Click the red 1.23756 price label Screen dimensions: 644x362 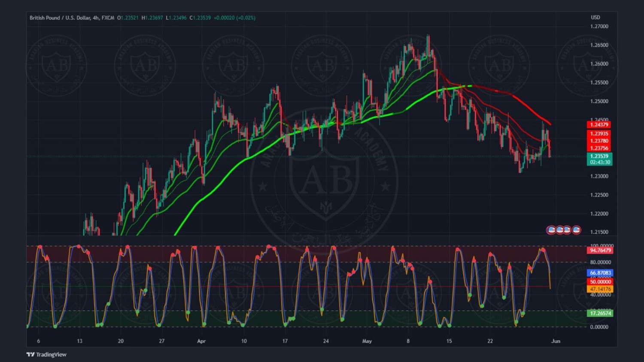(x=599, y=148)
